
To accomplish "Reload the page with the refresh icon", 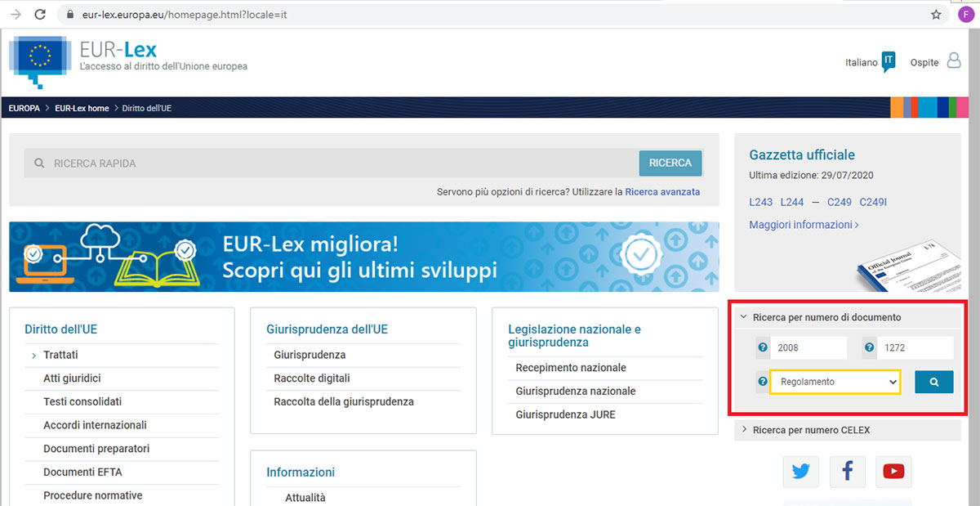I will coord(39,15).
